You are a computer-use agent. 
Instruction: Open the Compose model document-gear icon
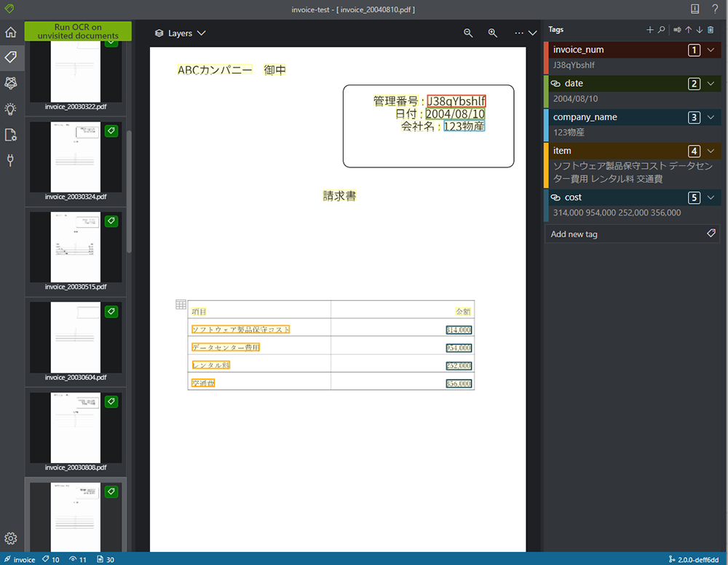coord(11,135)
